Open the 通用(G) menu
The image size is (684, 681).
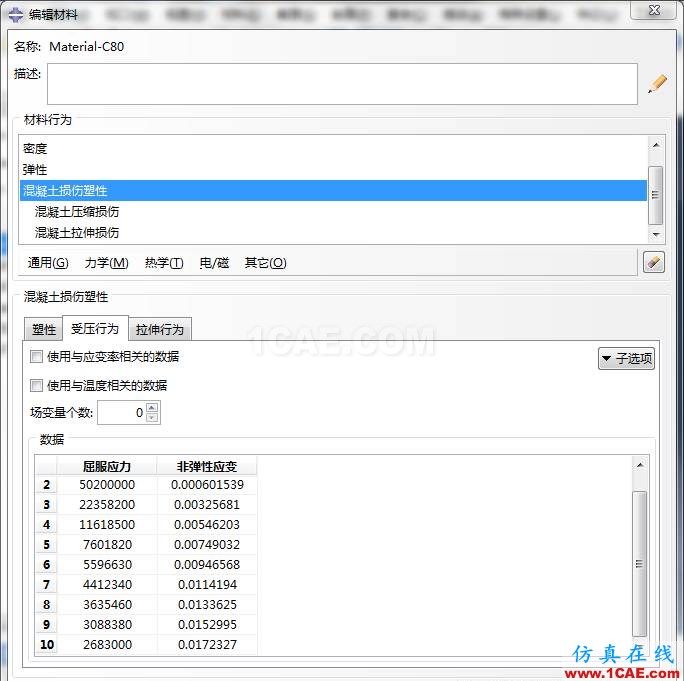click(48, 263)
